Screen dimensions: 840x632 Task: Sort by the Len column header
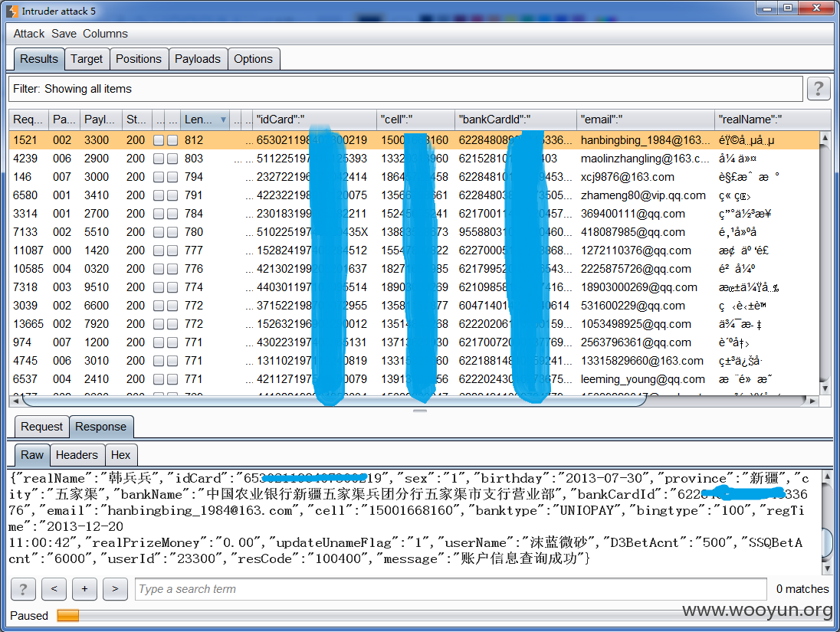coord(205,120)
